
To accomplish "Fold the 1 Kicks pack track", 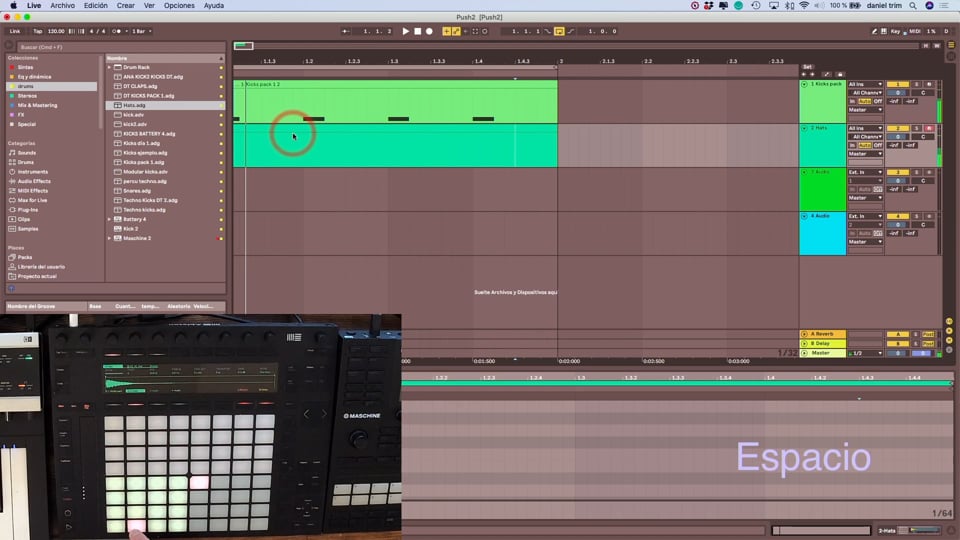I will click(804, 84).
